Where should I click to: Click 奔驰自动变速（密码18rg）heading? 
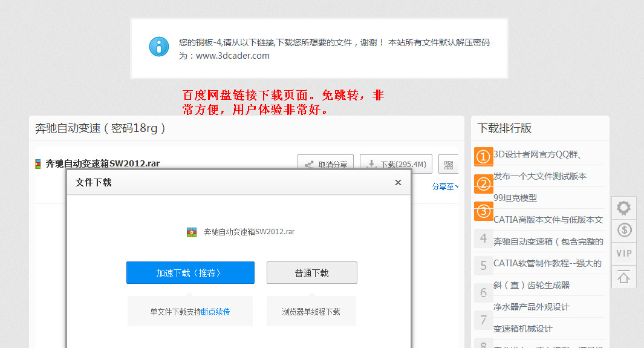[x=100, y=128]
